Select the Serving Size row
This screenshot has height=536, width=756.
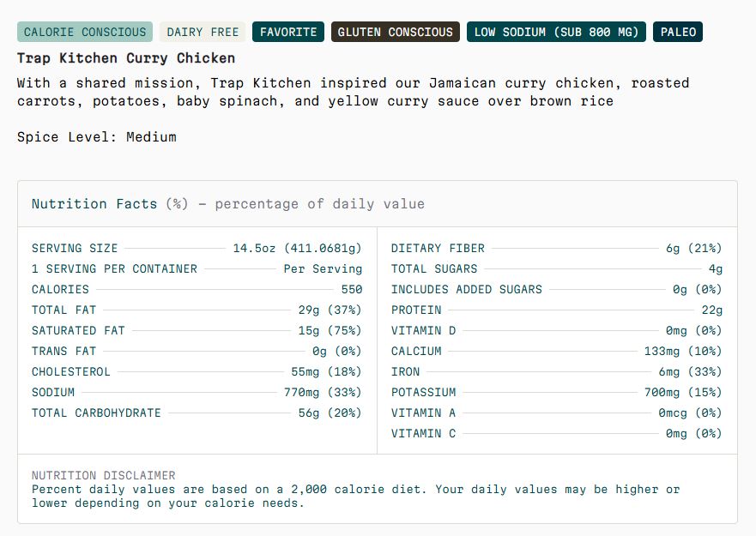[x=197, y=248]
